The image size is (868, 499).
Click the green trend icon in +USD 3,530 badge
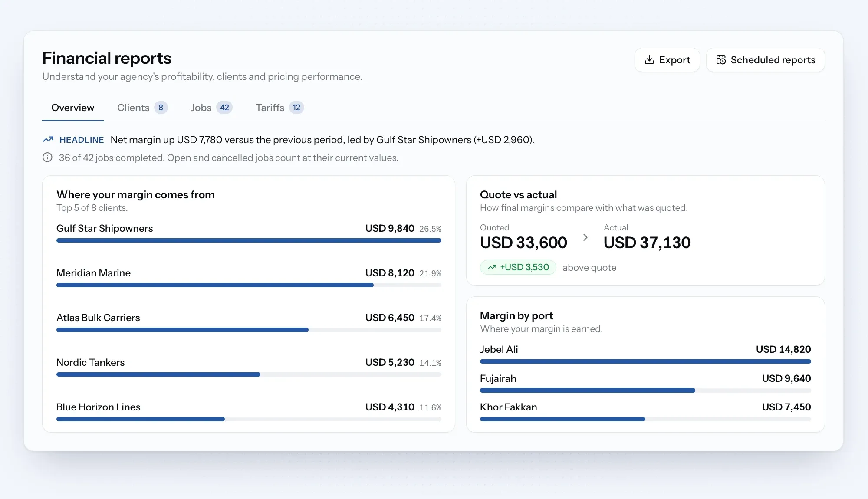pyautogui.click(x=492, y=267)
